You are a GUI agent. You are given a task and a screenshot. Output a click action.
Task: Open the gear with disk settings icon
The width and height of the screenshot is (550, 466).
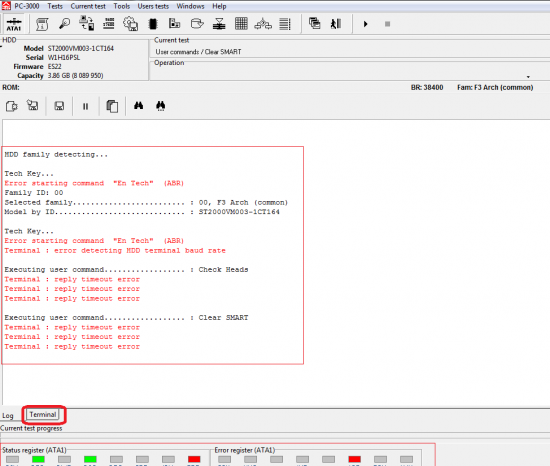coord(130,24)
